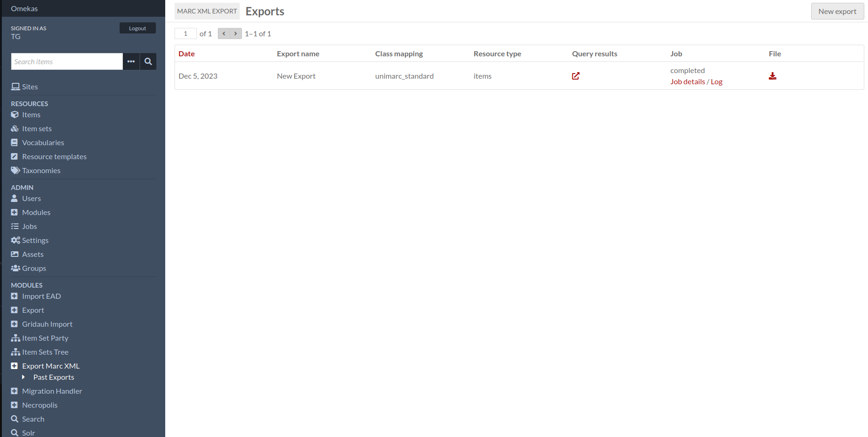Download the New Export file
This screenshot has width=868, height=437.
(x=773, y=76)
